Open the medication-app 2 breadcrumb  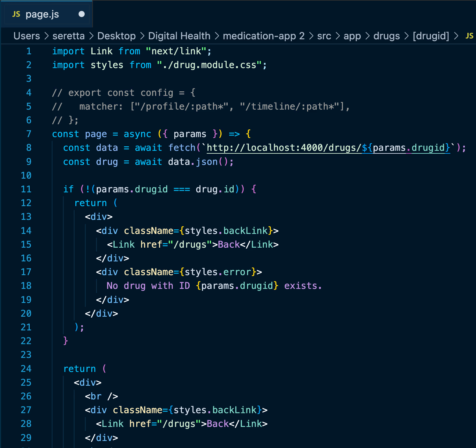(264, 36)
